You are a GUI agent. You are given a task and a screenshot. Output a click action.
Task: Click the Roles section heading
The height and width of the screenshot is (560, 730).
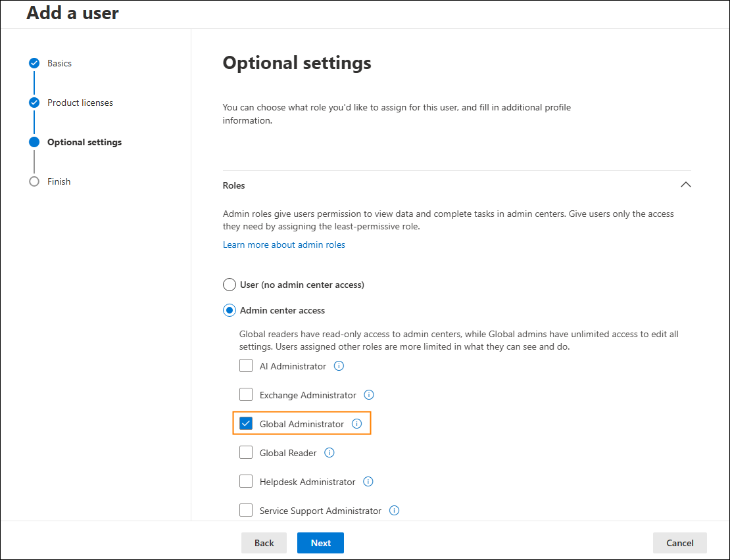tap(233, 185)
